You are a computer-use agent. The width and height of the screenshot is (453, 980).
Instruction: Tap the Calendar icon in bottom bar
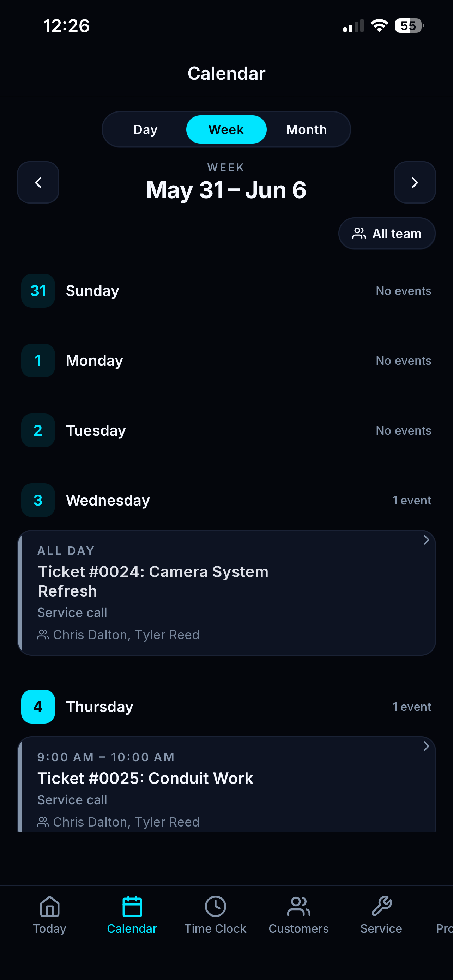coord(132,906)
